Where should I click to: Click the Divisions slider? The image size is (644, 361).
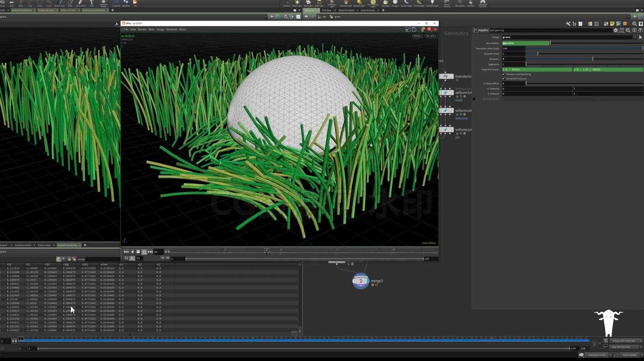tap(584, 59)
